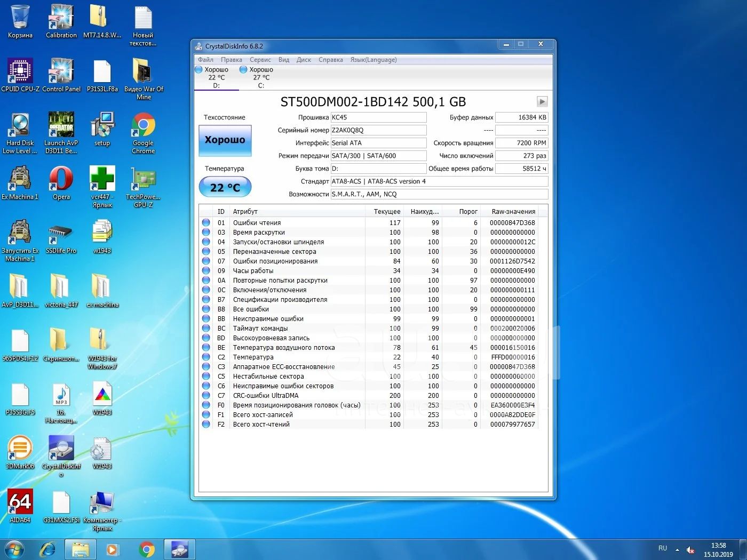Image resolution: width=747 pixels, height=560 pixels.
Task: Open the Файл menu in CrystalDiskInfo
Action: click(205, 60)
